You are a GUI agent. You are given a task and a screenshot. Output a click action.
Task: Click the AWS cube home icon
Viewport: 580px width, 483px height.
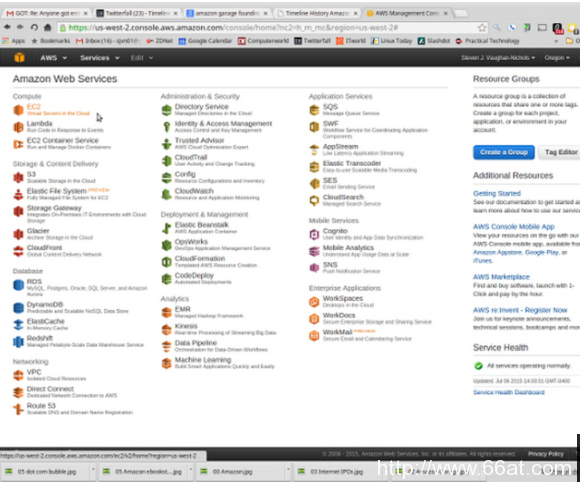coord(19,58)
